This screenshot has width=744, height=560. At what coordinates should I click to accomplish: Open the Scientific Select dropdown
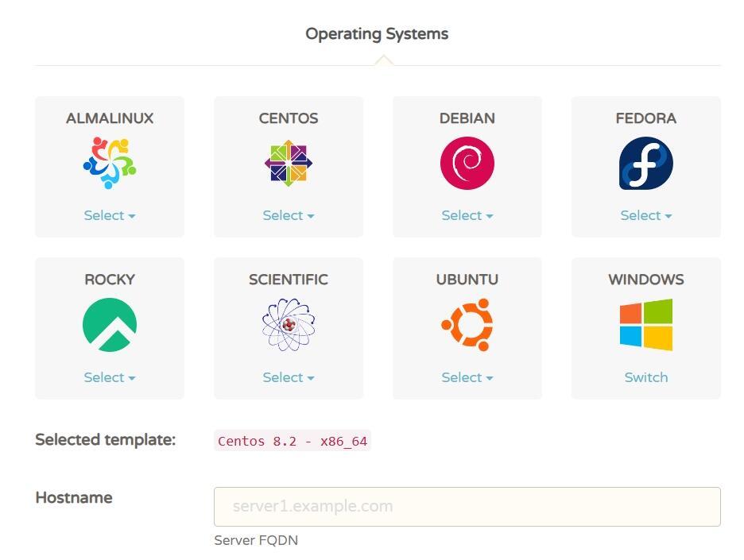pyautogui.click(x=289, y=377)
